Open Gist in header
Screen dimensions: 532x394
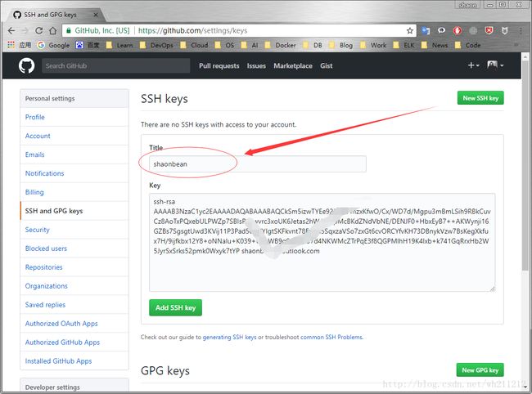pyautogui.click(x=326, y=65)
